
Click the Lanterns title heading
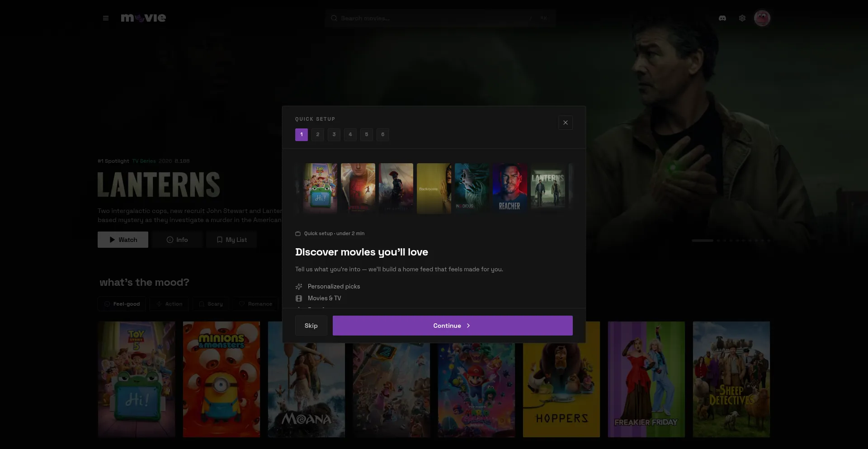159,184
